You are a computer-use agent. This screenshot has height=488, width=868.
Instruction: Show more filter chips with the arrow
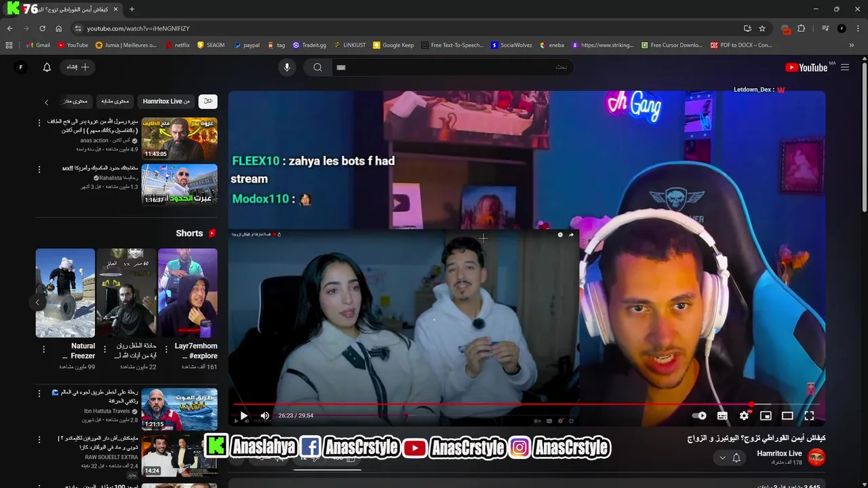tap(46, 102)
